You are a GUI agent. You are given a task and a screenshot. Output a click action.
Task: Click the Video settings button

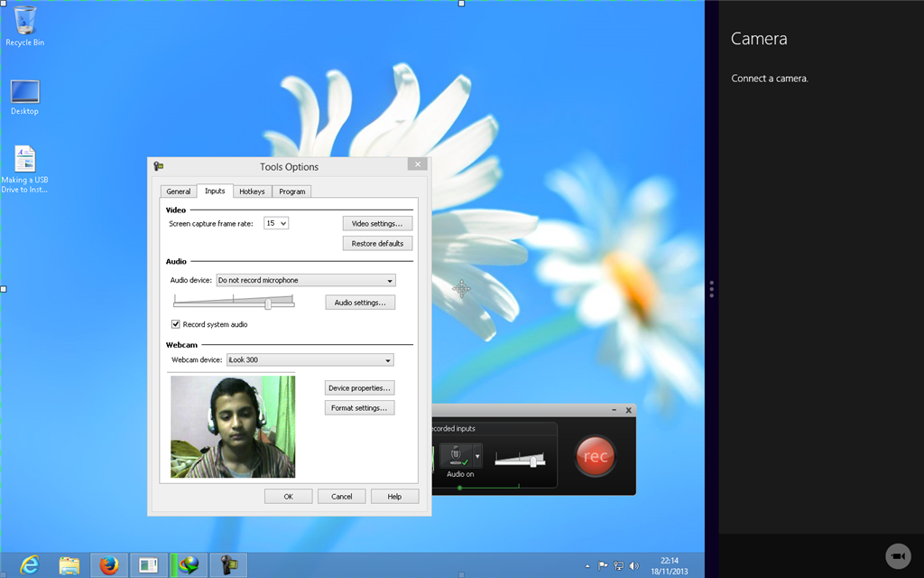point(377,223)
